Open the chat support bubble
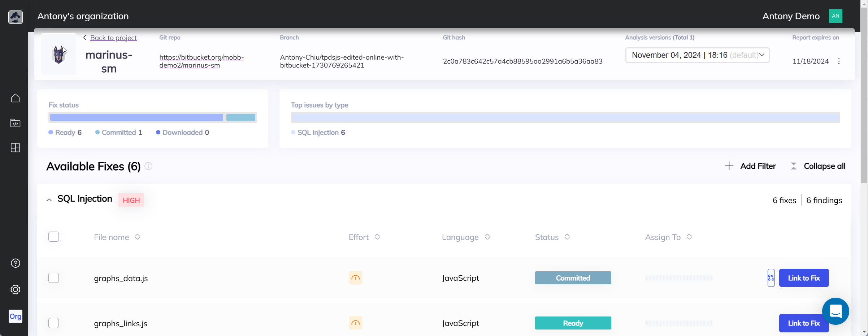 click(x=835, y=311)
